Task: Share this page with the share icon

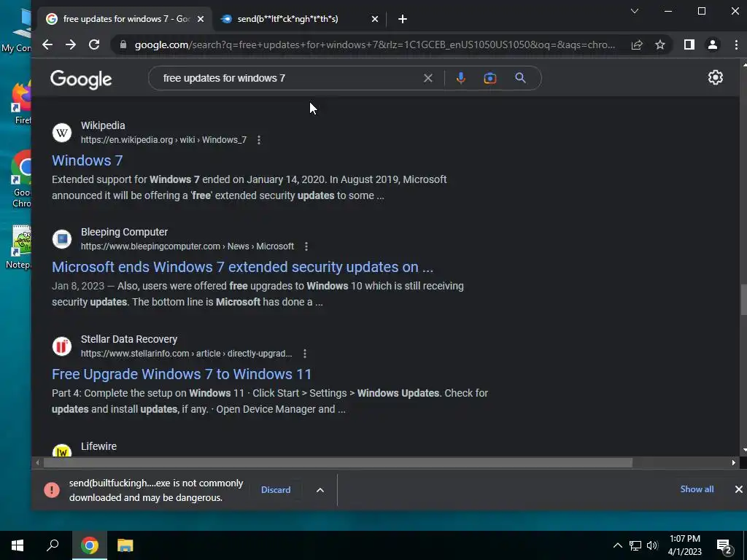Action: [637, 44]
